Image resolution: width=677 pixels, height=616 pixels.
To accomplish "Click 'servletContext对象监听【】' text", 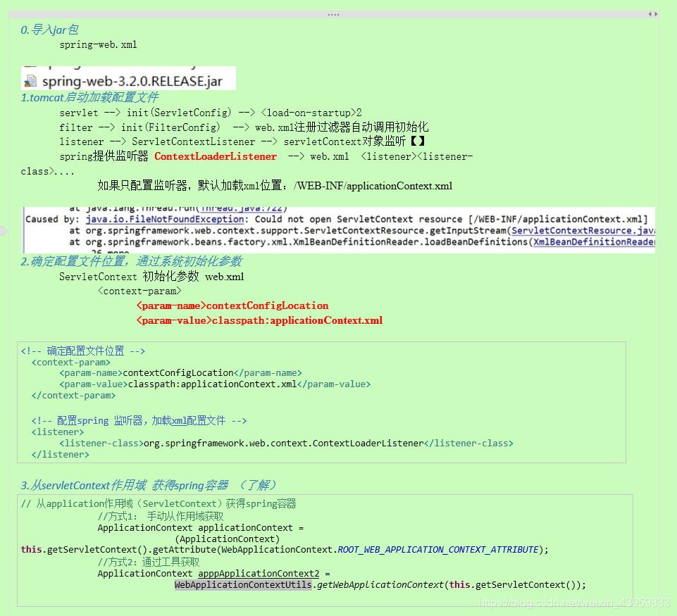I will click(x=354, y=142).
